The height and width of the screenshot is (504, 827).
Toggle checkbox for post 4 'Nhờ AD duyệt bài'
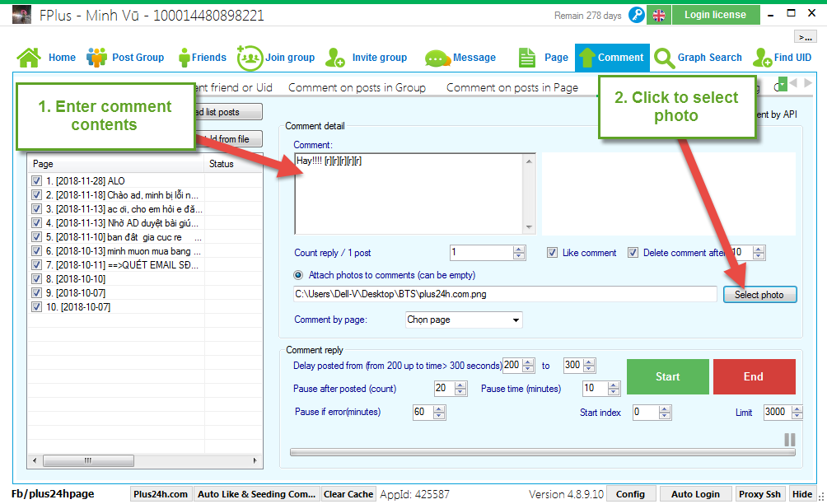tap(36, 223)
